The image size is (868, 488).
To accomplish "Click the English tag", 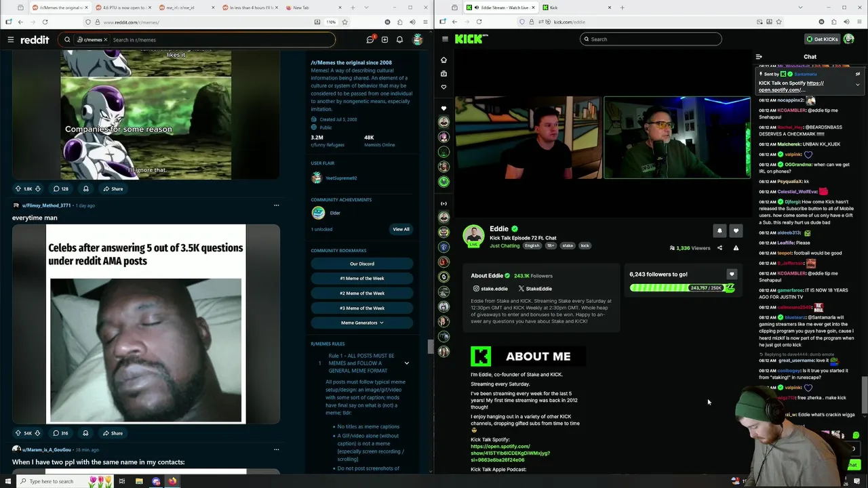I will [x=532, y=245].
